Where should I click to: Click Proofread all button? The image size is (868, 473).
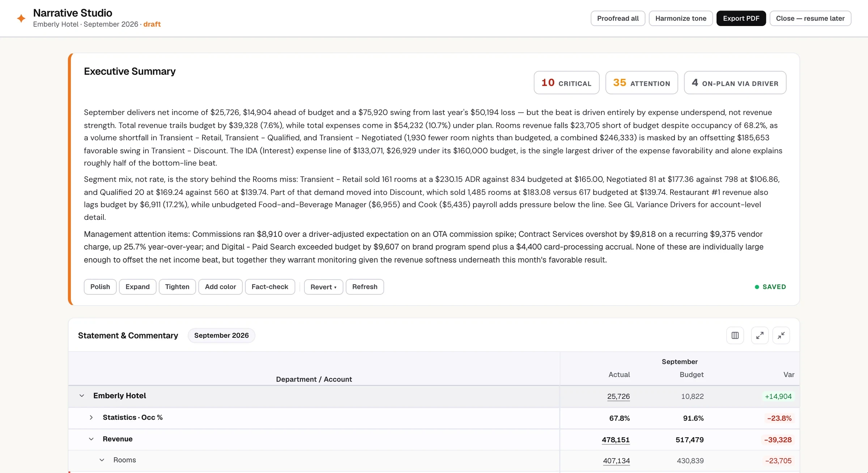(618, 18)
